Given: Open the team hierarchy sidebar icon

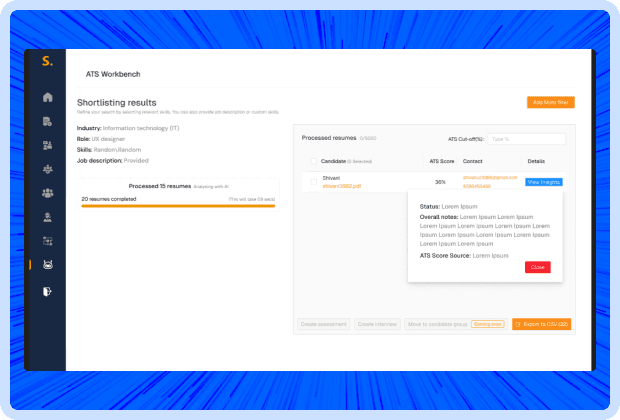Looking at the screenshot, I should click(x=47, y=169).
